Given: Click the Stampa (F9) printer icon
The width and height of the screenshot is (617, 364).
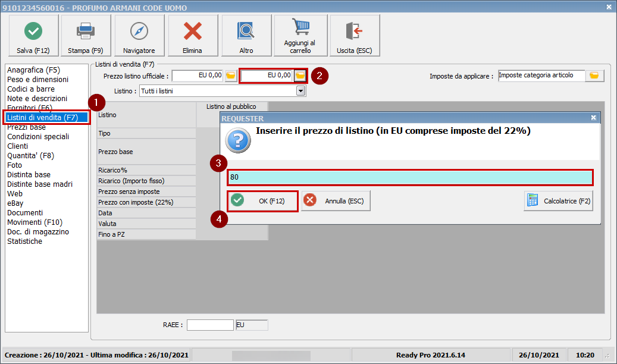Looking at the screenshot, I should pyautogui.click(x=86, y=31).
